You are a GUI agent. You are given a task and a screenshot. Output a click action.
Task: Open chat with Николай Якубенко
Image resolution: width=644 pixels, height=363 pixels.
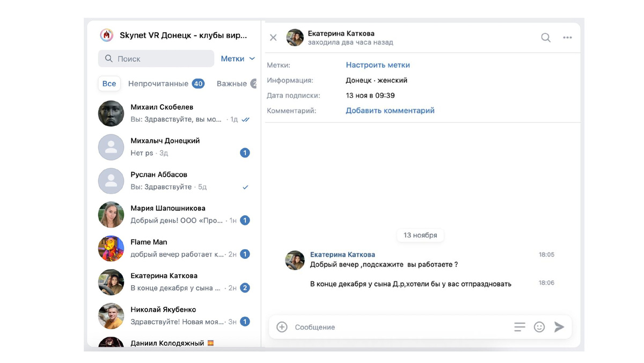click(x=174, y=316)
